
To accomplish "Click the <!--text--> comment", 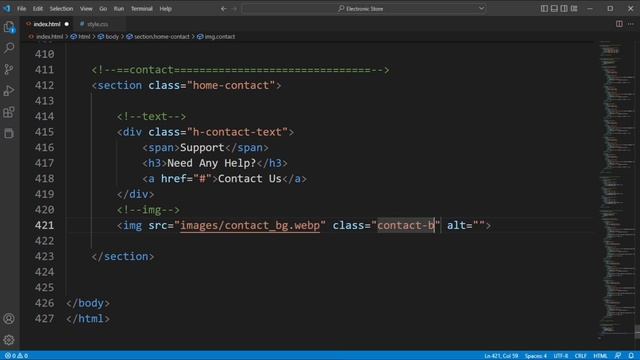I will pos(151,116).
